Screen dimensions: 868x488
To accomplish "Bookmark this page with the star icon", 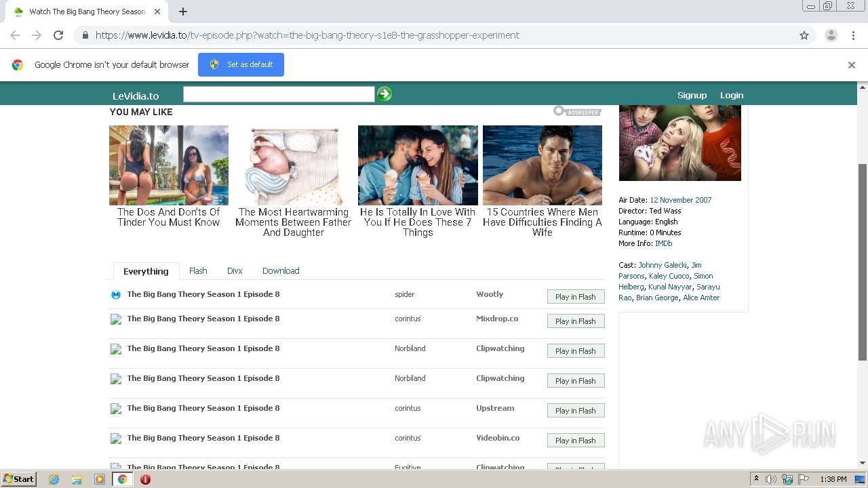I will click(804, 35).
